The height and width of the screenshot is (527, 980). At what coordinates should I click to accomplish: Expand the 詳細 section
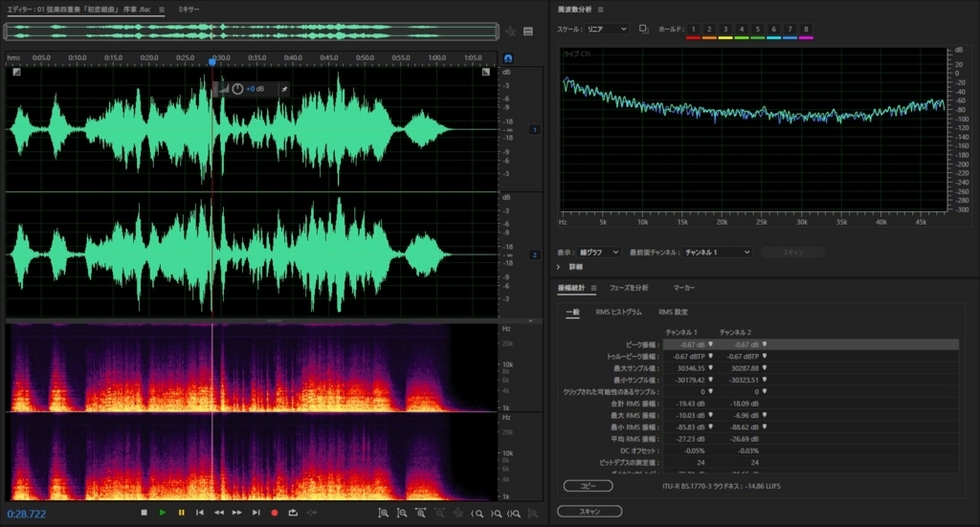click(x=559, y=267)
